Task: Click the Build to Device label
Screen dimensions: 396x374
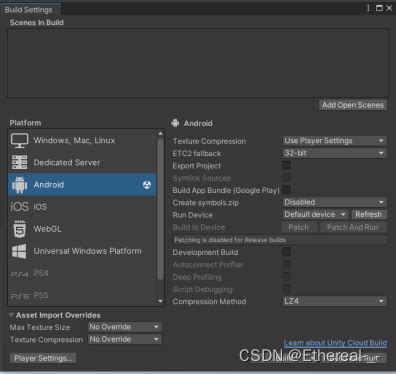Action: [x=199, y=227]
